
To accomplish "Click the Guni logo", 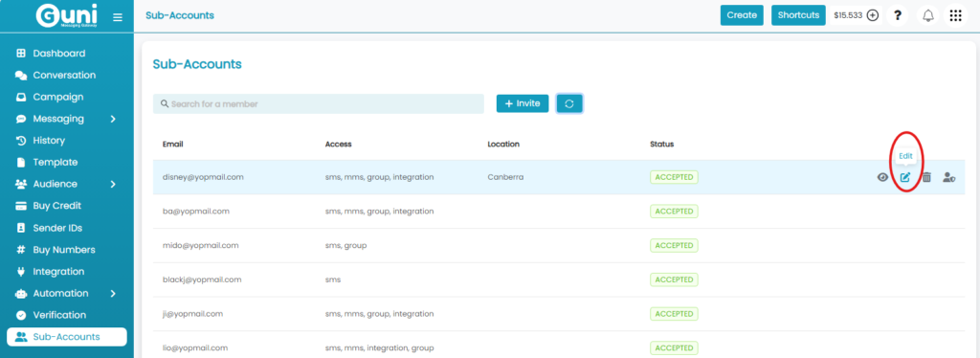I will (x=66, y=15).
